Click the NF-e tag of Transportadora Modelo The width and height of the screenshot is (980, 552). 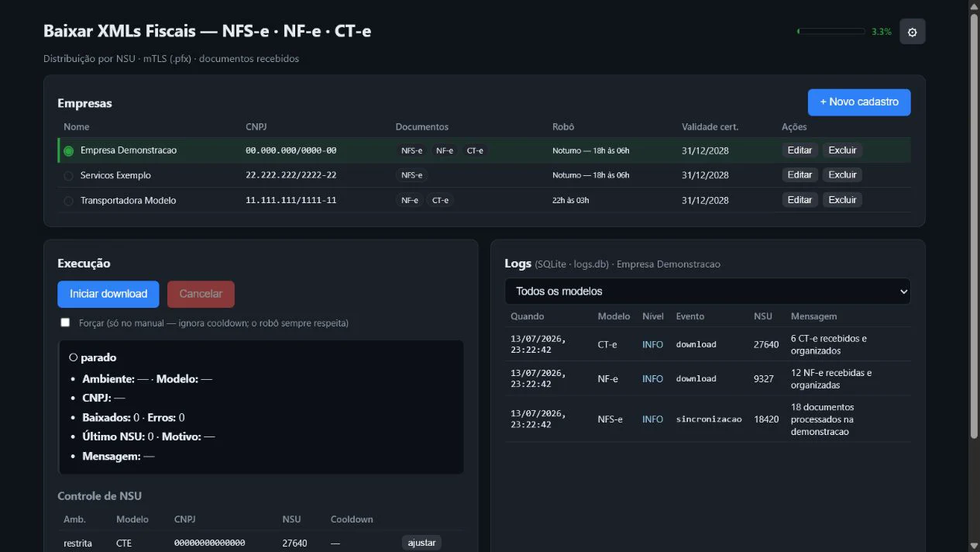(x=410, y=200)
